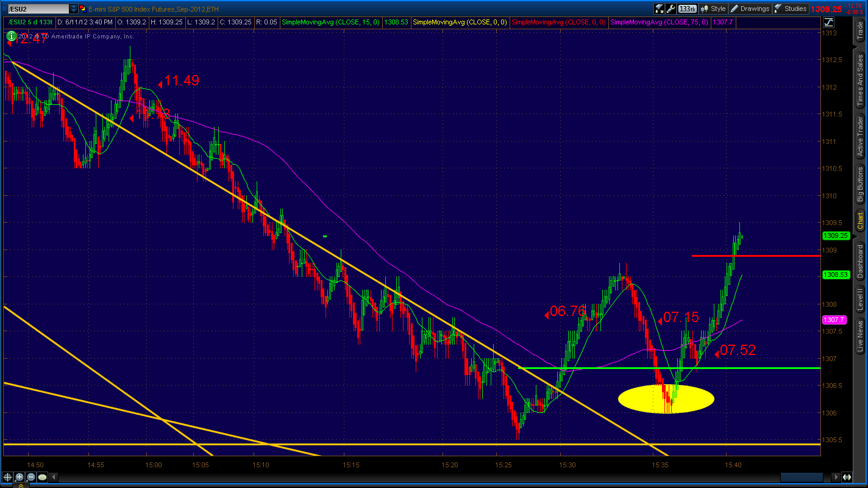The width and height of the screenshot is (868, 488).
Task: Click the 1309.25 last price label on axis
Action: point(836,235)
